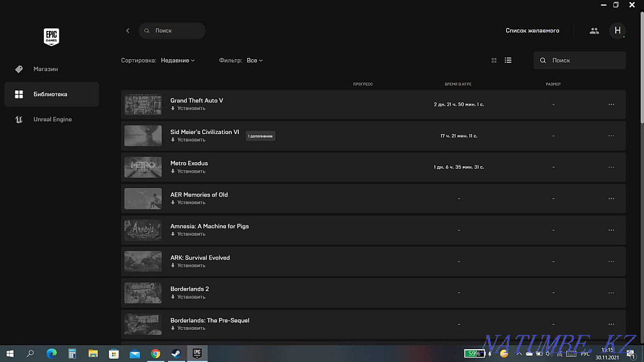644x362 pixels.
Task: Switch to list view layout
Action: point(508,61)
